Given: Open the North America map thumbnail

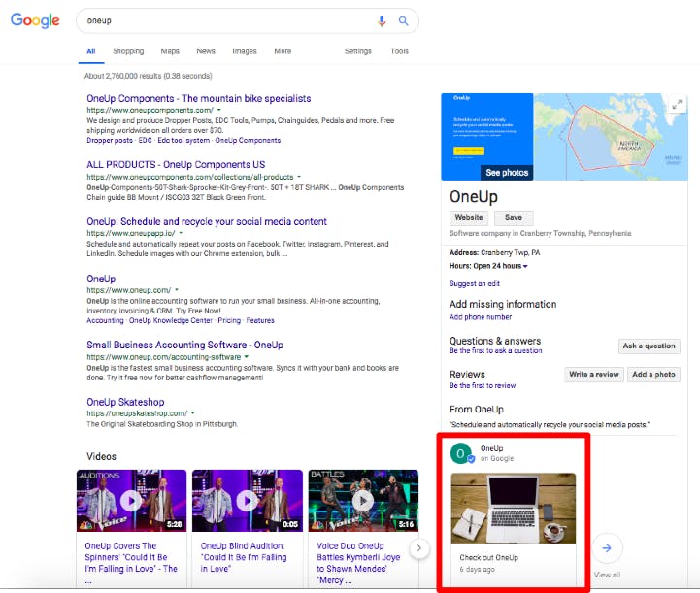Looking at the screenshot, I should pos(611,137).
